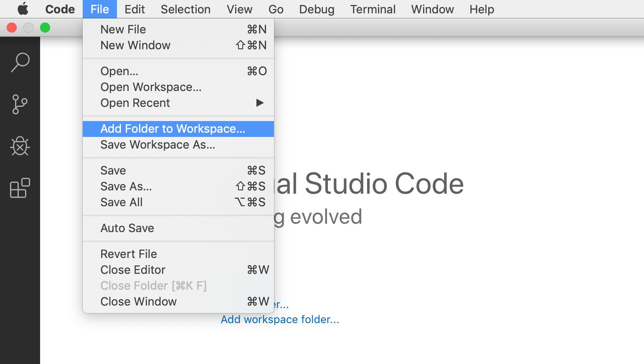Open the Go menu
The width and height of the screenshot is (644, 364).
tap(276, 9)
